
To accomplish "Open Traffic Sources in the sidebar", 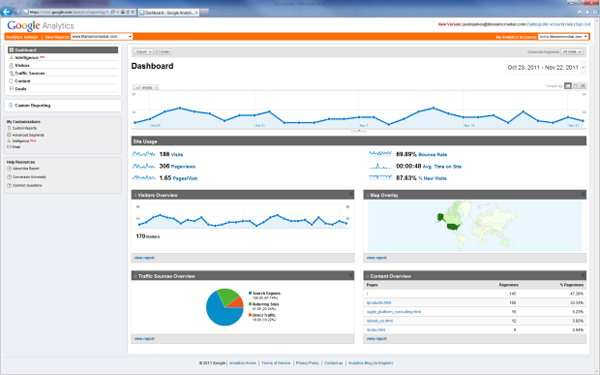I will click(30, 73).
